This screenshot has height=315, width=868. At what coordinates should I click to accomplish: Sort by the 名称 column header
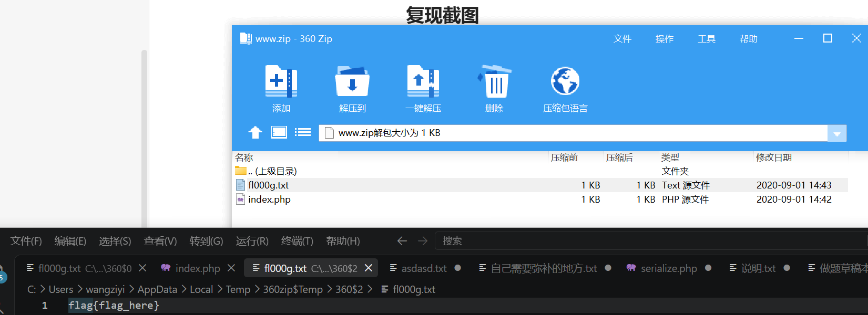[244, 157]
